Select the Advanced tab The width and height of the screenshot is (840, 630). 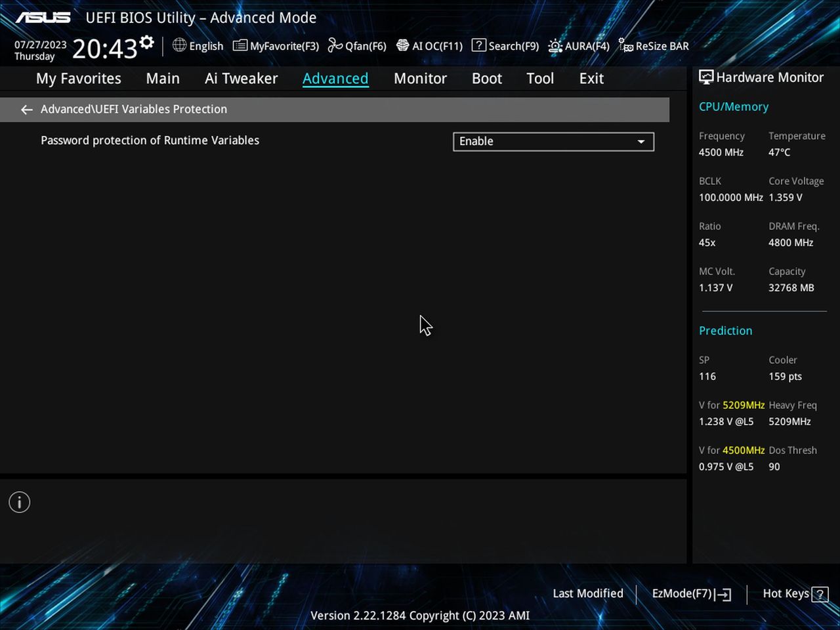point(335,79)
